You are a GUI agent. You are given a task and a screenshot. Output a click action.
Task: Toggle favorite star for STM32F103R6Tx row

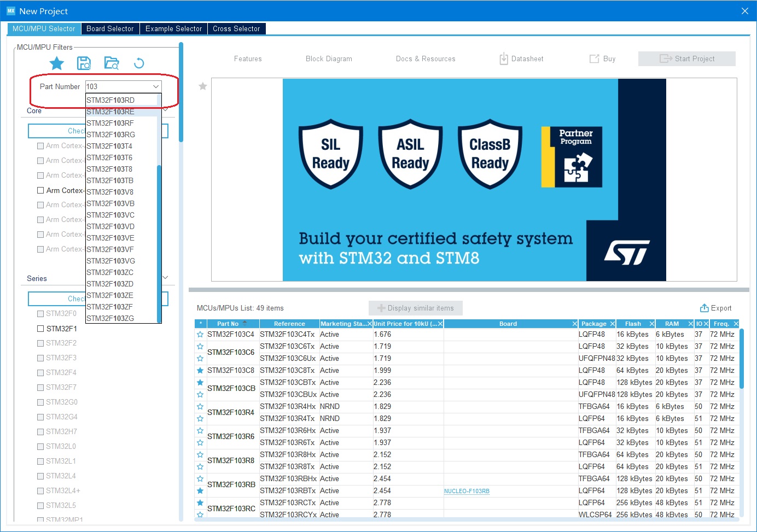coord(200,443)
